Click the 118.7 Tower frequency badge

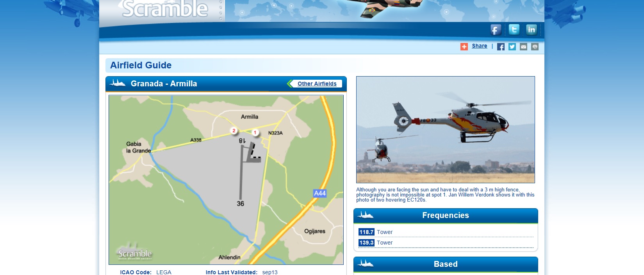366,232
